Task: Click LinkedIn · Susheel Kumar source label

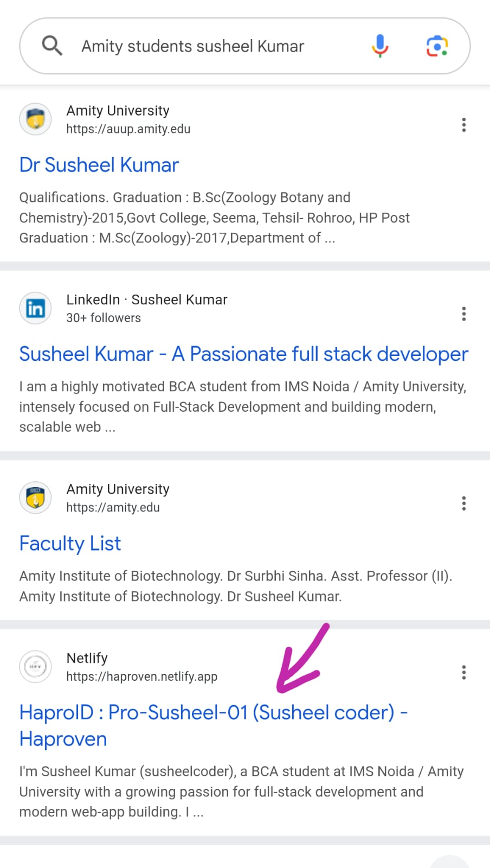Action: point(147,299)
